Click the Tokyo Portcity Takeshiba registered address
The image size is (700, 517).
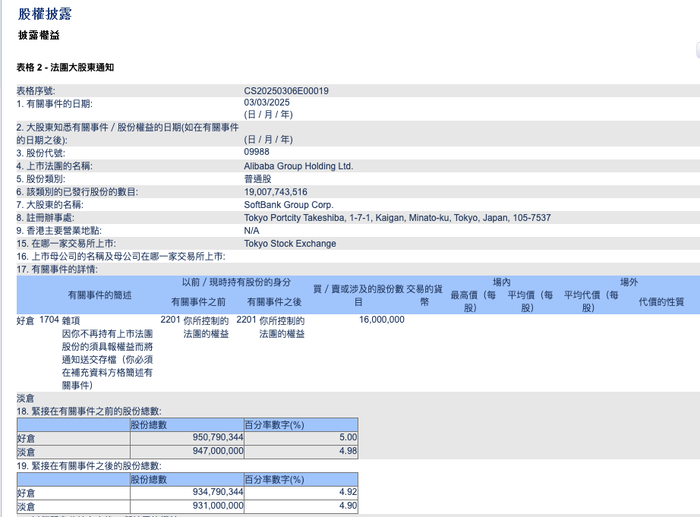click(x=397, y=218)
